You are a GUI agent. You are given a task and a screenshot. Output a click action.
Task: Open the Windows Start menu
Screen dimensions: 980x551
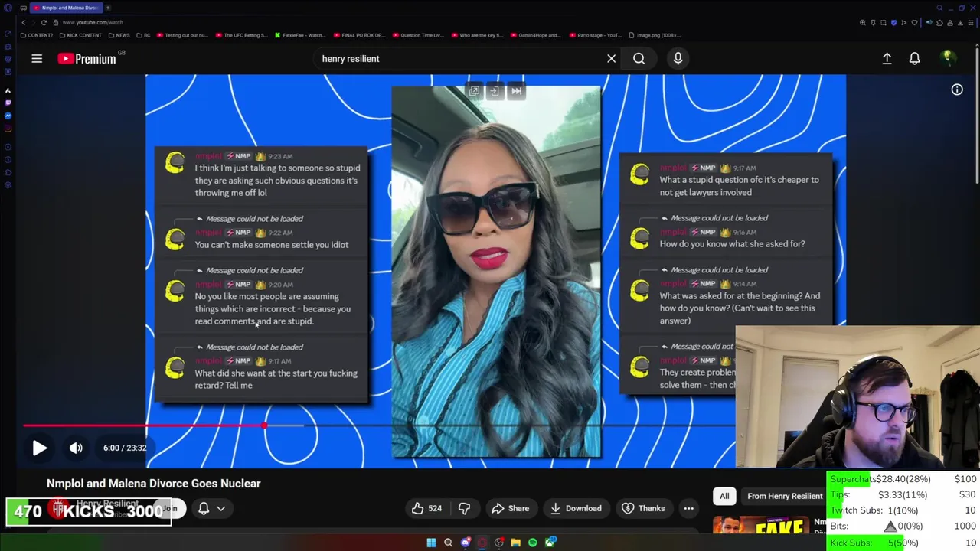click(431, 543)
